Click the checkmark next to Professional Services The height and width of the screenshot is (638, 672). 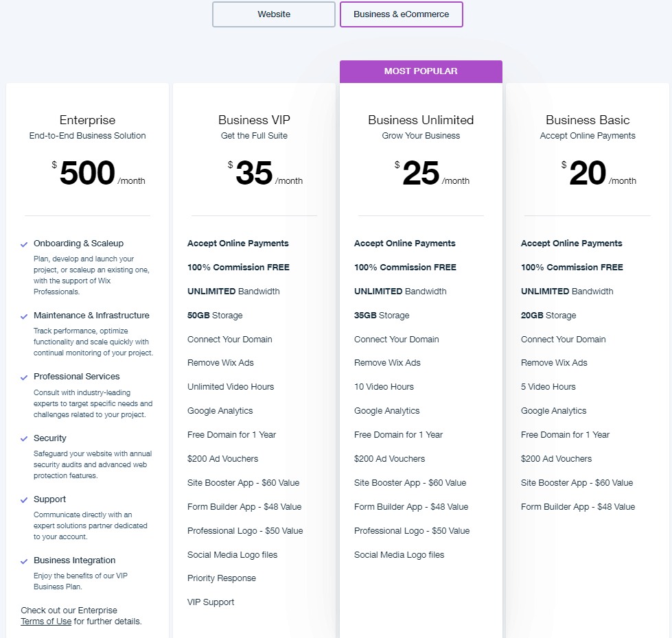[24, 378]
